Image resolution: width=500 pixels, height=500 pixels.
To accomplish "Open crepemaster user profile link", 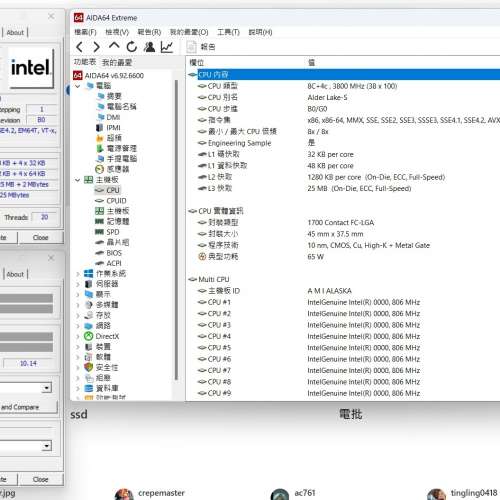I will click(x=161, y=493).
